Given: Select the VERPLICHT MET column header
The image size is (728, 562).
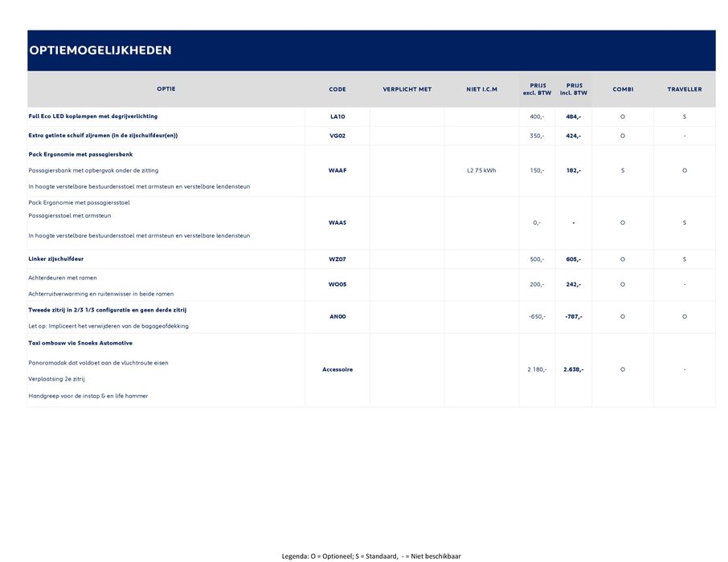Looking at the screenshot, I should click(407, 89).
